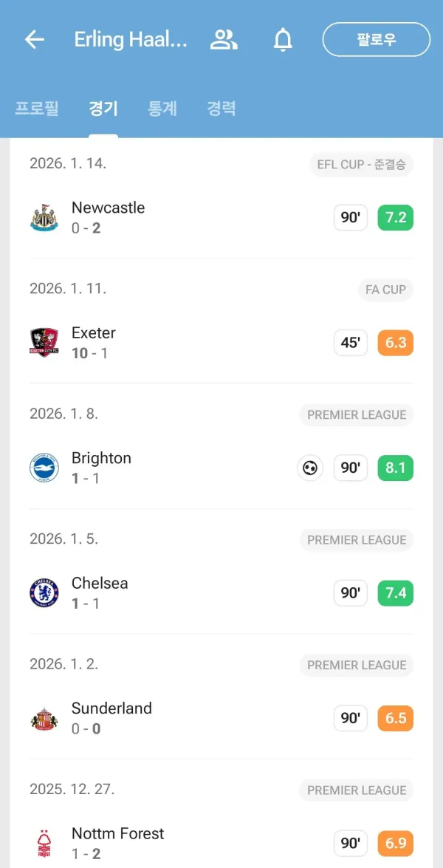Tap the FA CUP competition tag
The height and width of the screenshot is (868, 443).
click(385, 290)
